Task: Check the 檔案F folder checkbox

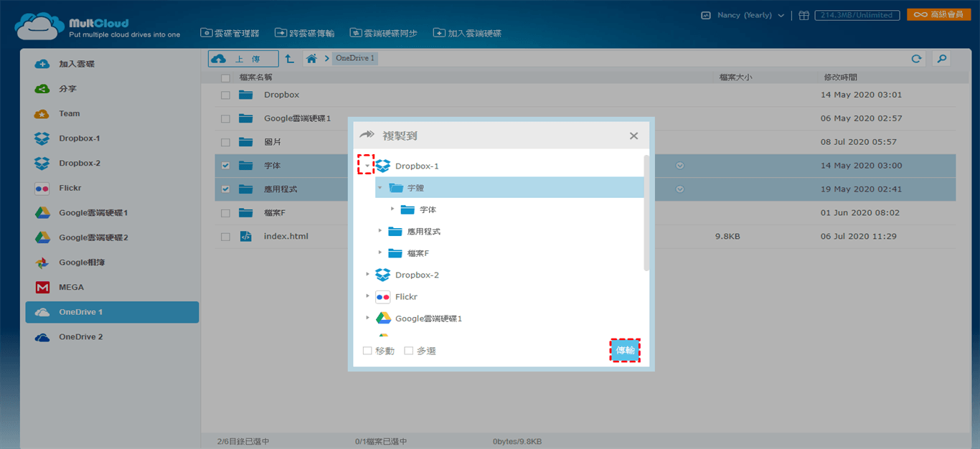Action: (x=225, y=213)
